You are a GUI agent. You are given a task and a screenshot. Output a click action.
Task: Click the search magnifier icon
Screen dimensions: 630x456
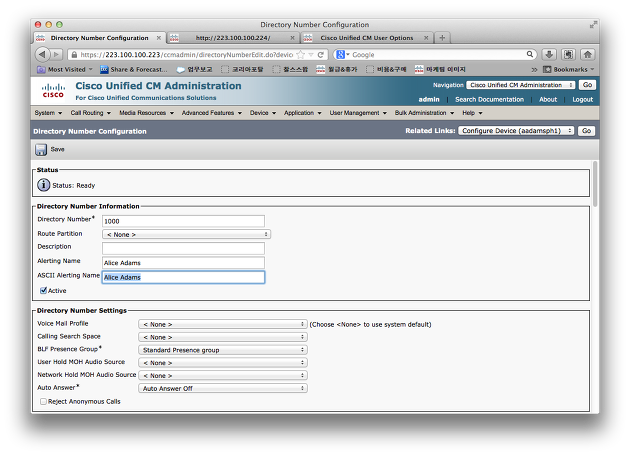(530, 54)
